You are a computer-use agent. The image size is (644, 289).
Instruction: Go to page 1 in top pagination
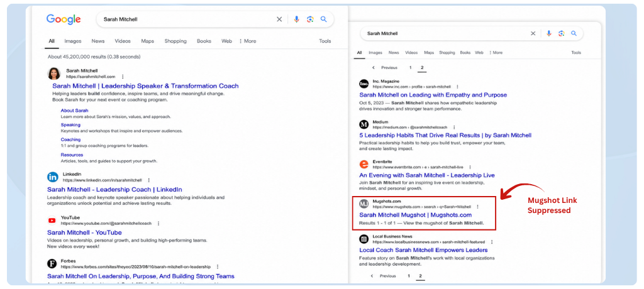pos(410,68)
